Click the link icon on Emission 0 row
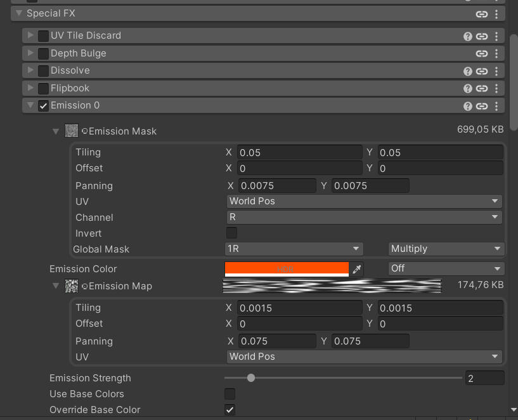Viewport: 518px width, 420px height. coord(482,106)
